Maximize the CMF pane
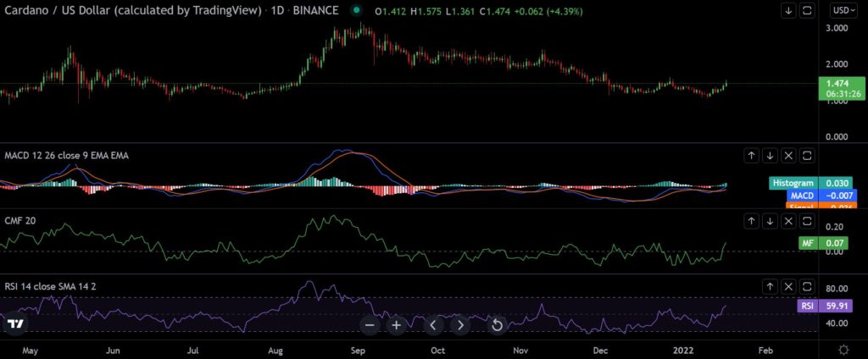This screenshot has height=359, width=868. 807,221
